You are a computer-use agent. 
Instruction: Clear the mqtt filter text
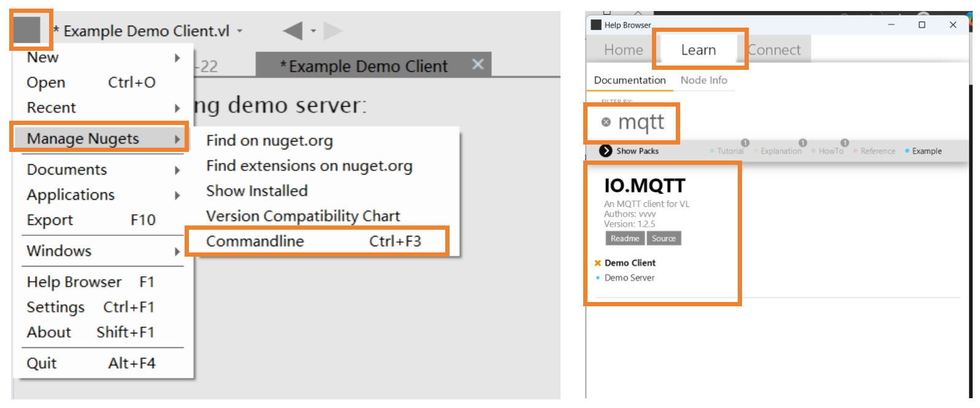606,122
